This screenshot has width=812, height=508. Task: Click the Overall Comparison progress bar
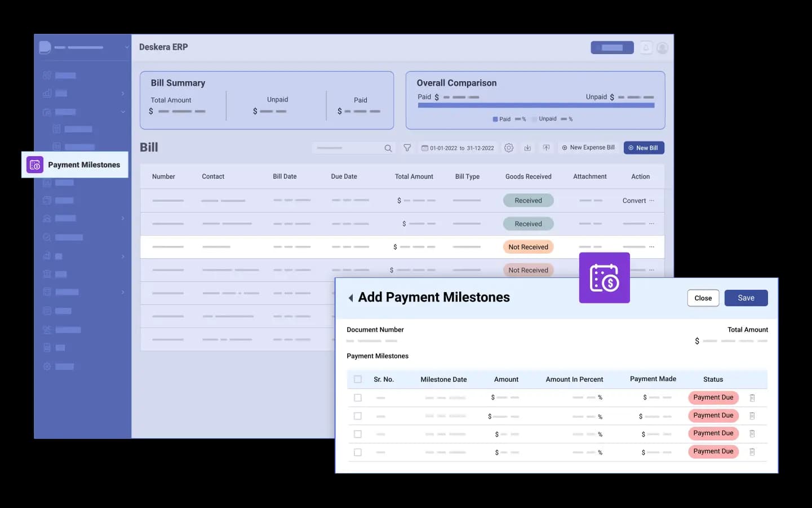coord(536,105)
